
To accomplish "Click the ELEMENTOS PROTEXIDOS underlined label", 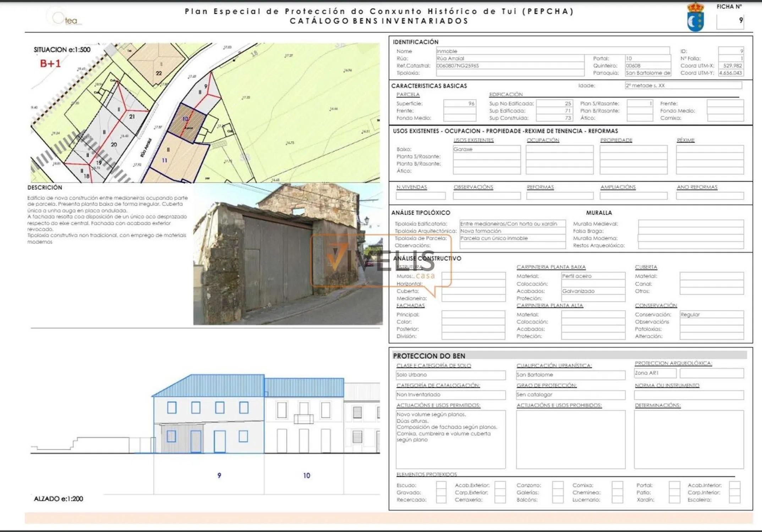I will 426,474.
